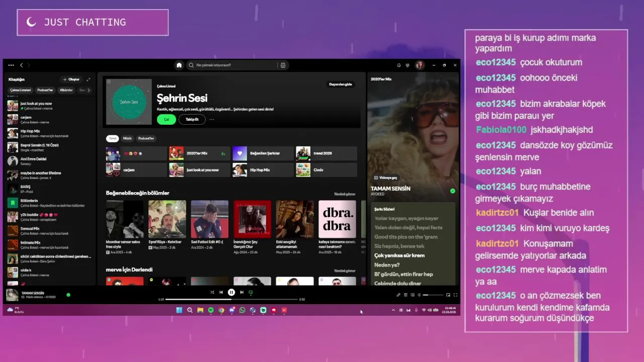
Task: Hide announcements with Duyuruları gizle
Action: point(341,84)
